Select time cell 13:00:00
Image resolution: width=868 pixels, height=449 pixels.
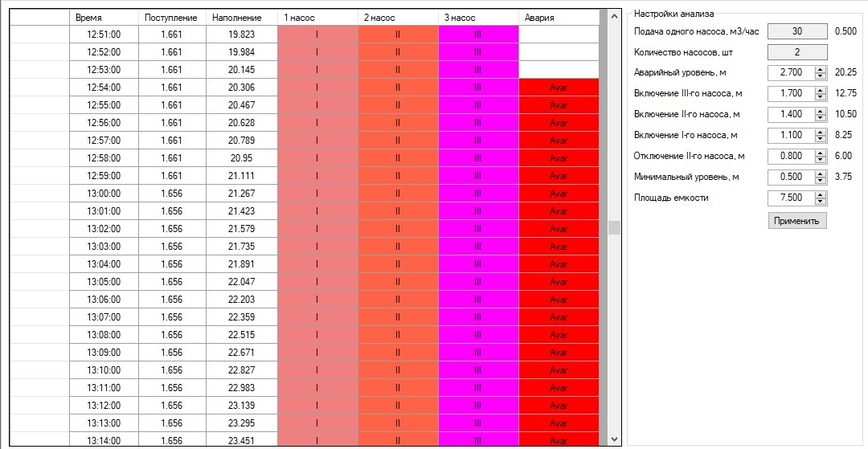(104, 194)
